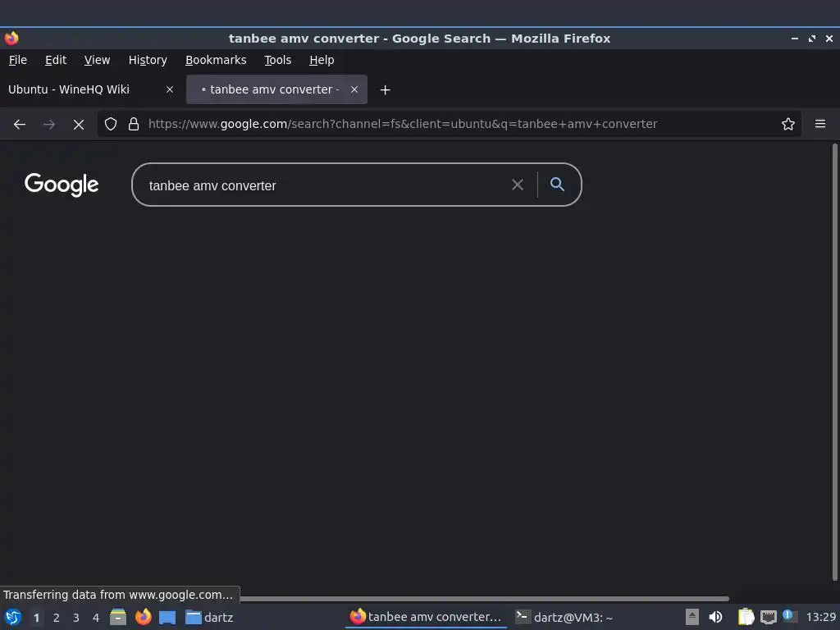Viewport: 840px width, 630px height.
Task: Open the volume control tray icon
Action: [x=715, y=617]
